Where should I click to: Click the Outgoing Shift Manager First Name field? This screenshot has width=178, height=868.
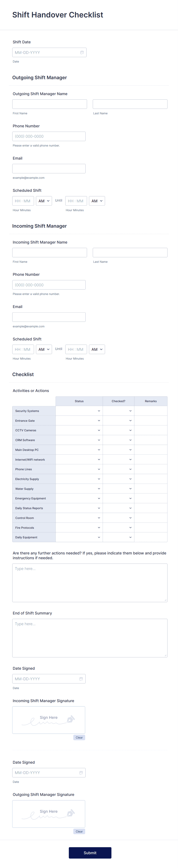pos(49,104)
